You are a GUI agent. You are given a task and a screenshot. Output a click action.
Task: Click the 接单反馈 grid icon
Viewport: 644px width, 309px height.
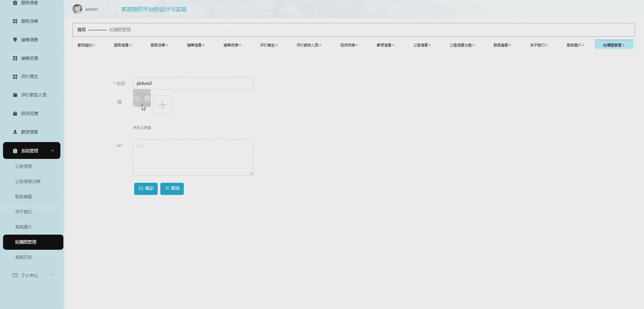(x=15, y=58)
